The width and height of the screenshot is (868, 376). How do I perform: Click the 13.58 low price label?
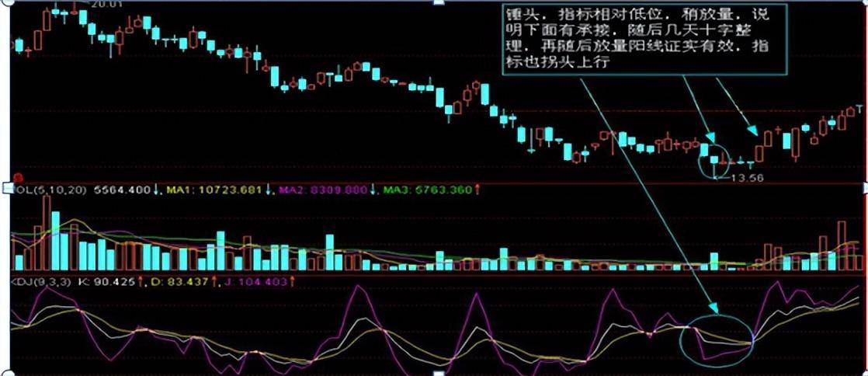[x=749, y=178]
